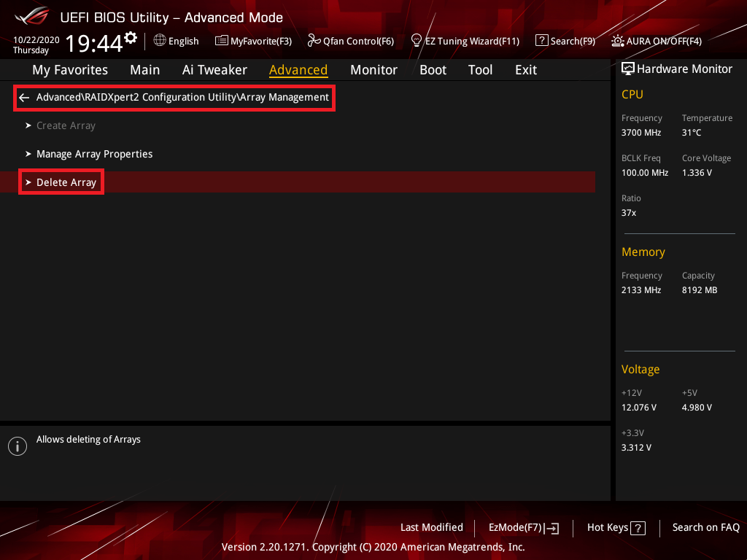Expand the greyed Create Array entry

click(66, 125)
